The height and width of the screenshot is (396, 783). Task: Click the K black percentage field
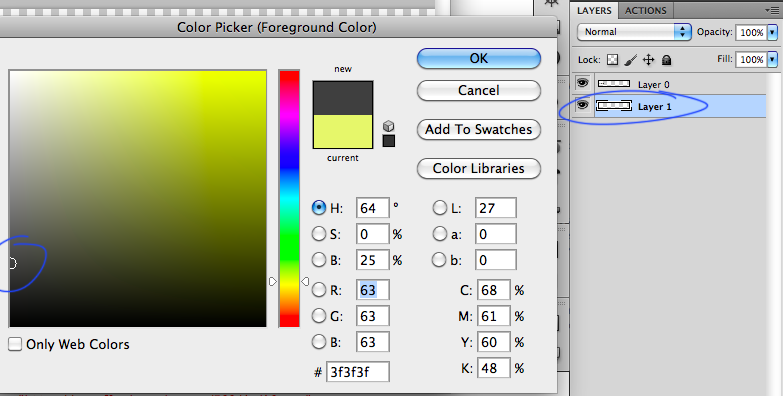pyautogui.click(x=493, y=368)
